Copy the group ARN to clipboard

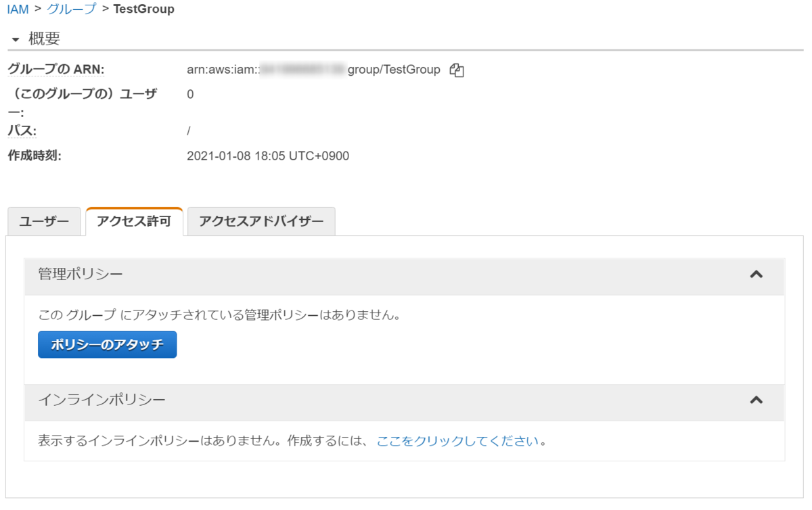[458, 70]
